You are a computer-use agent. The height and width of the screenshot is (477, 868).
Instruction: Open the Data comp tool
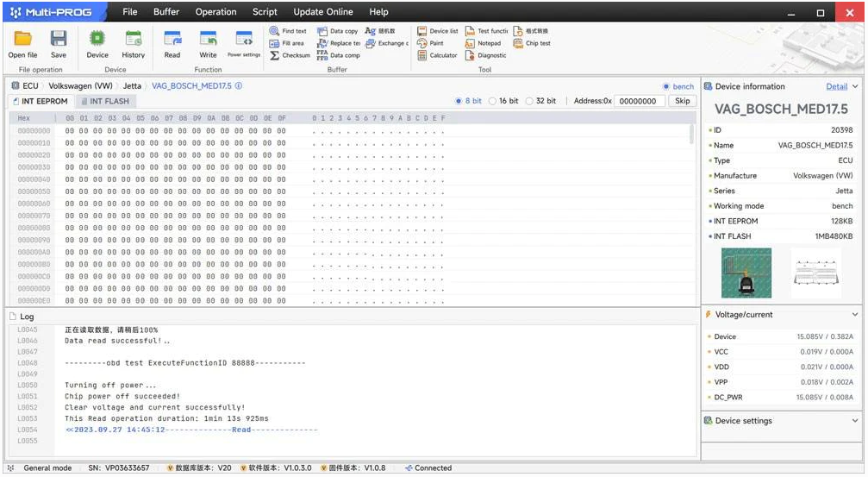click(338, 55)
